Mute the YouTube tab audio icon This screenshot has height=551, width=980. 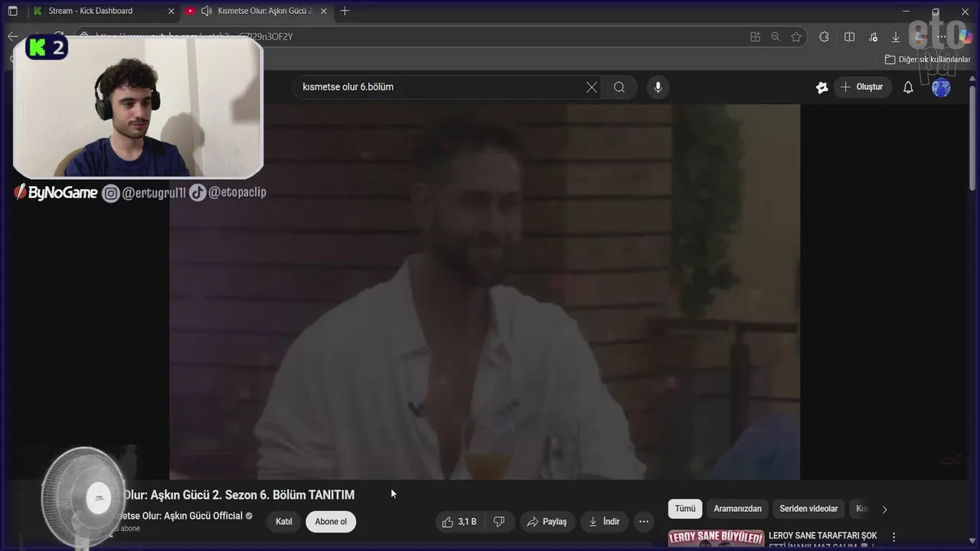(x=207, y=11)
